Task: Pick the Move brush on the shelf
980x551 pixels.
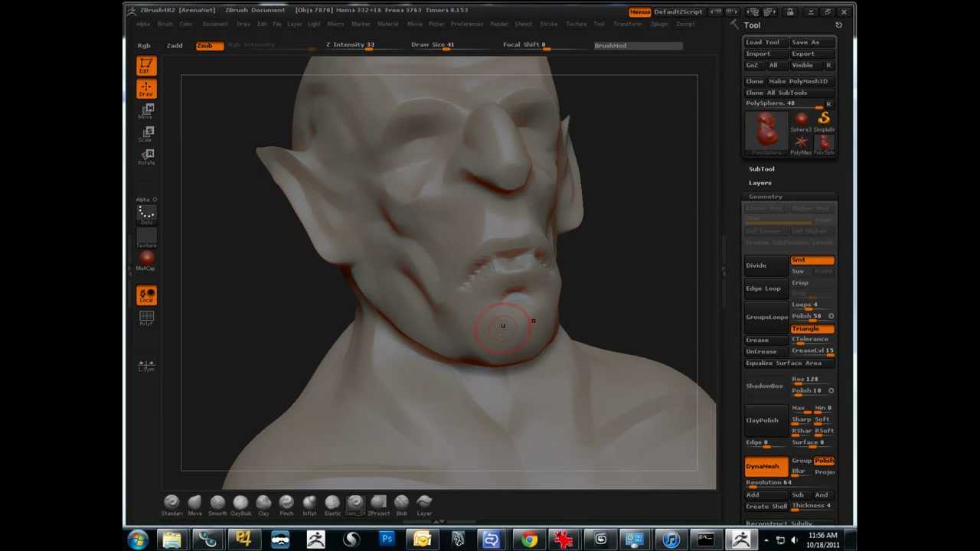Action: point(194,505)
